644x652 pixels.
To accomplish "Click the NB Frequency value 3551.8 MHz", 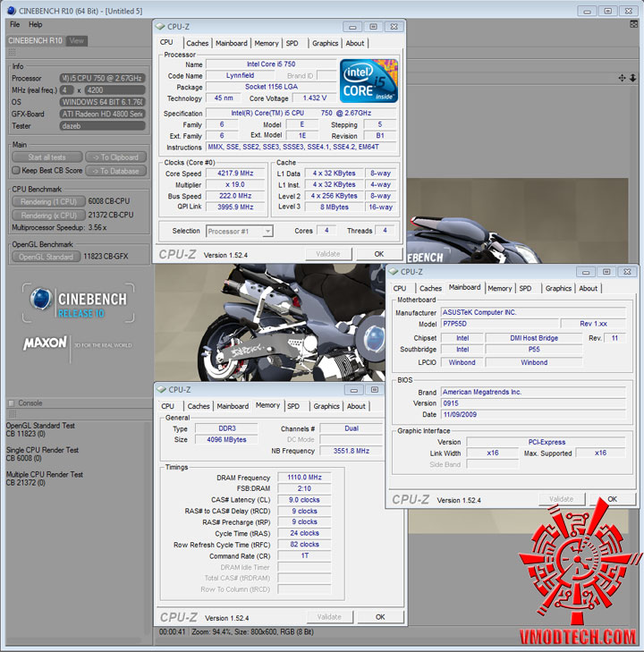I will (351, 451).
